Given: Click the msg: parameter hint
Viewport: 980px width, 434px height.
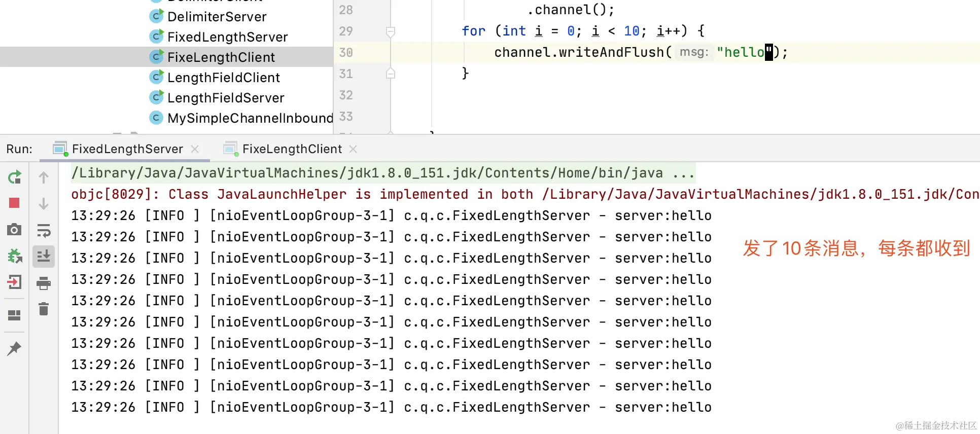Looking at the screenshot, I should pyautogui.click(x=694, y=52).
